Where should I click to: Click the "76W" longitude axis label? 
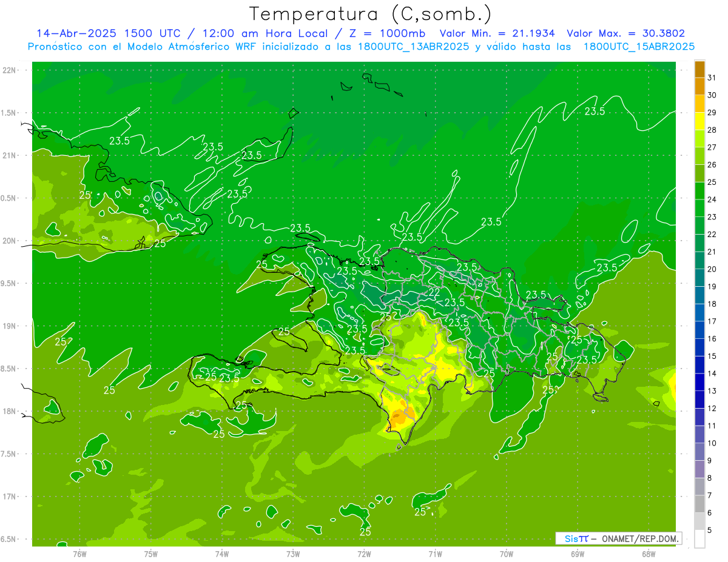click(x=79, y=554)
